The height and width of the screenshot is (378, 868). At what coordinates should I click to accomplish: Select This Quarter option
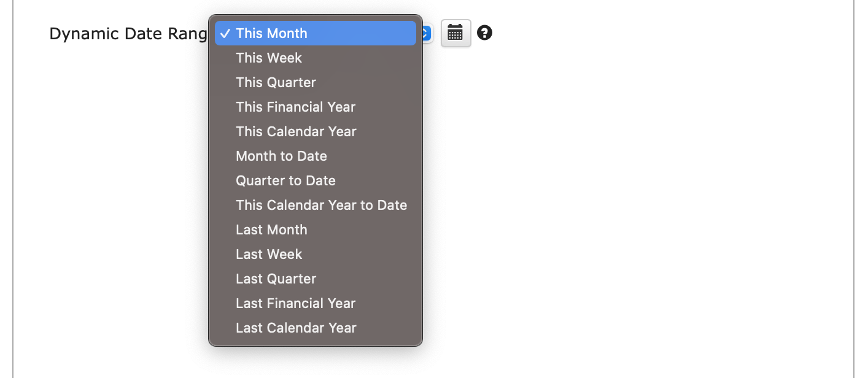(x=316, y=82)
